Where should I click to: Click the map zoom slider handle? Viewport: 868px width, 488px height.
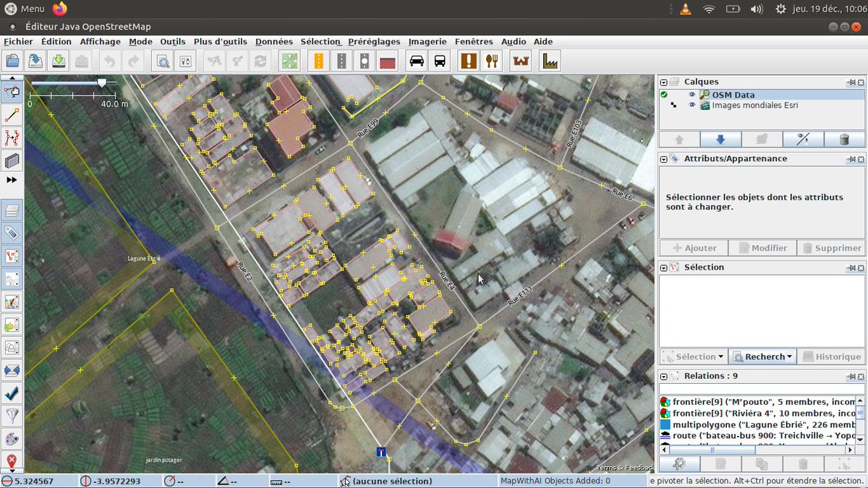102,83
